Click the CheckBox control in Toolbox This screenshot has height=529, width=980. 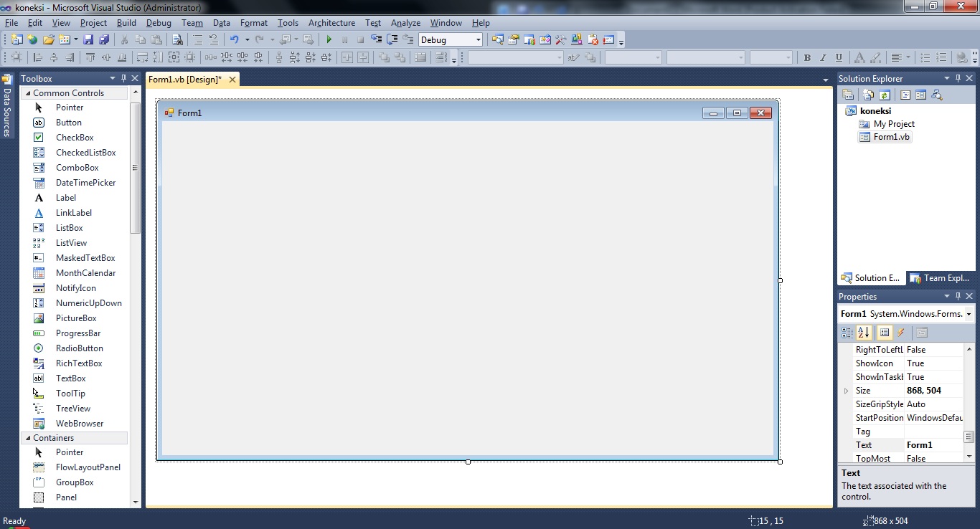(x=75, y=138)
